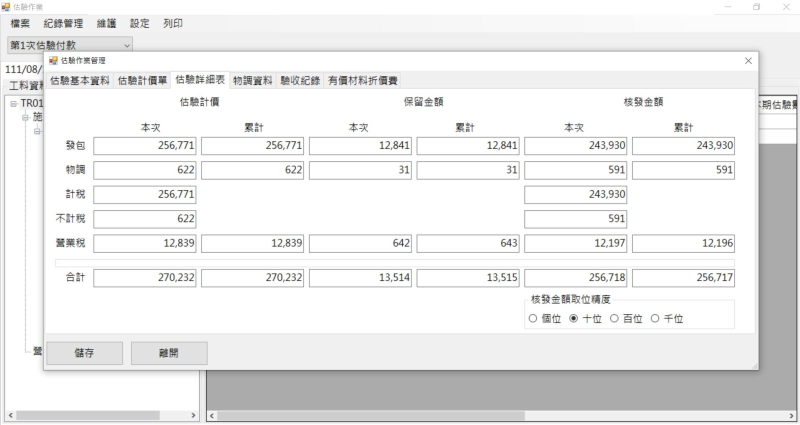Collapse the 施 tree node expander
The image size is (800, 425).
[26, 118]
